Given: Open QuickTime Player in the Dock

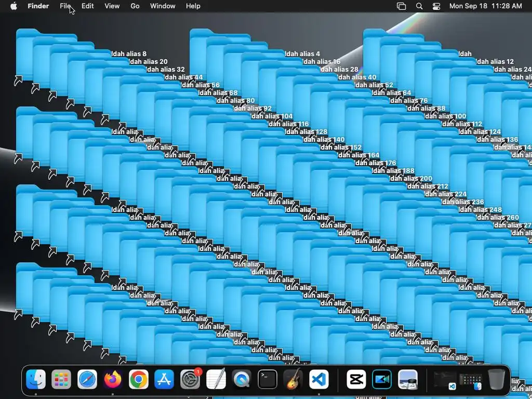Looking at the screenshot, I should (242, 379).
